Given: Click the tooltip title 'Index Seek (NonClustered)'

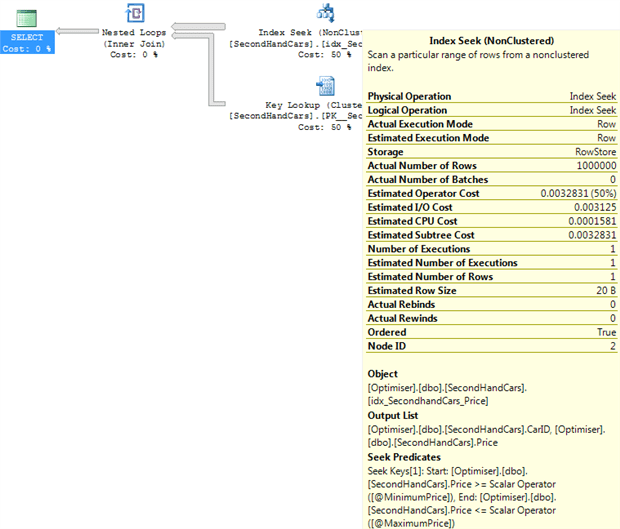Looking at the screenshot, I should (x=491, y=41).
